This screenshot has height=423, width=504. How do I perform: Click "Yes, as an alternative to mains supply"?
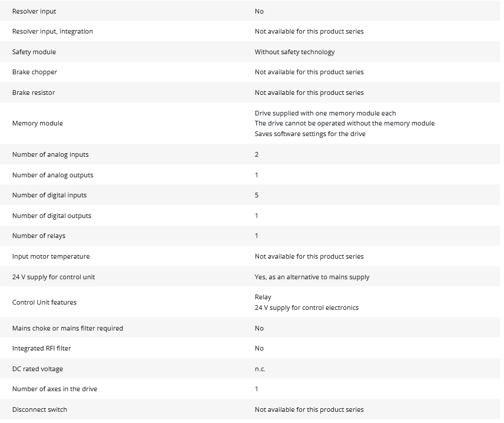[x=312, y=277]
